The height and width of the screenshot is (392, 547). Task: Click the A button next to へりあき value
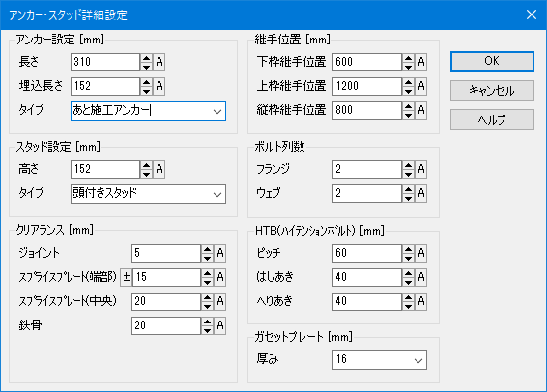421,302
